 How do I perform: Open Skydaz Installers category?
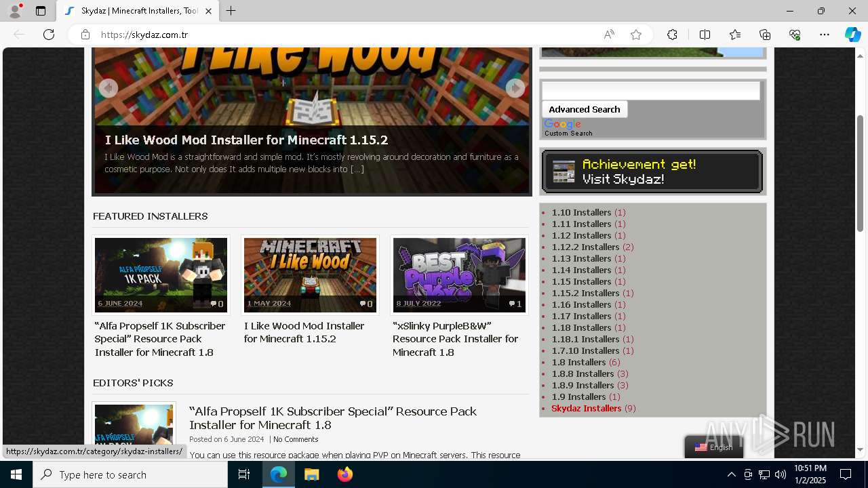click(586, 408)
